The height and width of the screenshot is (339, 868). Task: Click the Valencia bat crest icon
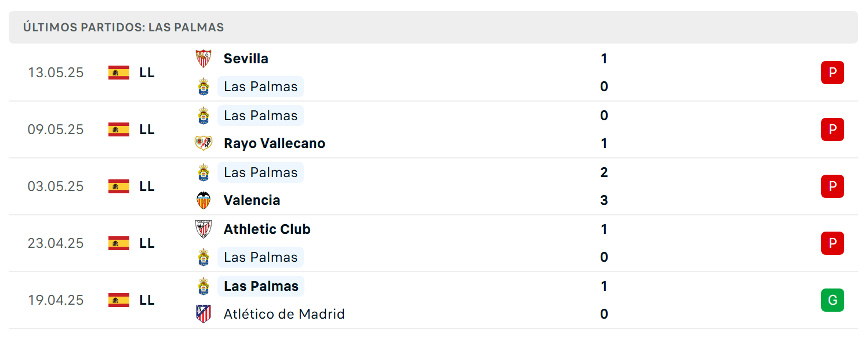pos(203,200)
